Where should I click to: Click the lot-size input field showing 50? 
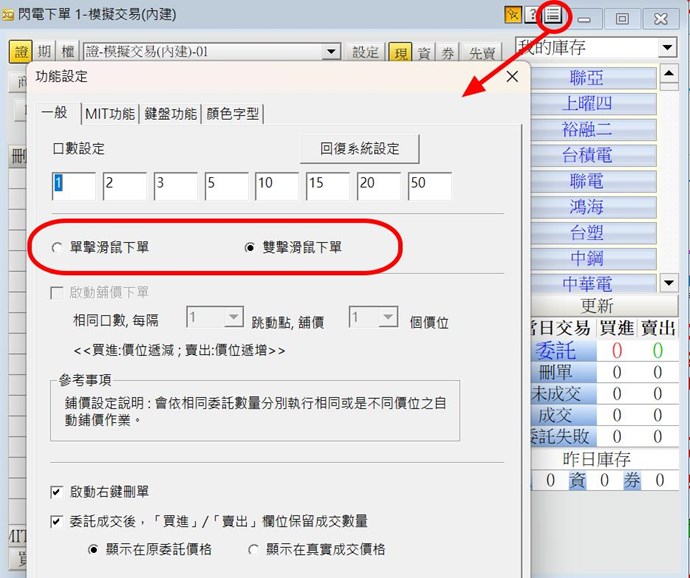429,186
